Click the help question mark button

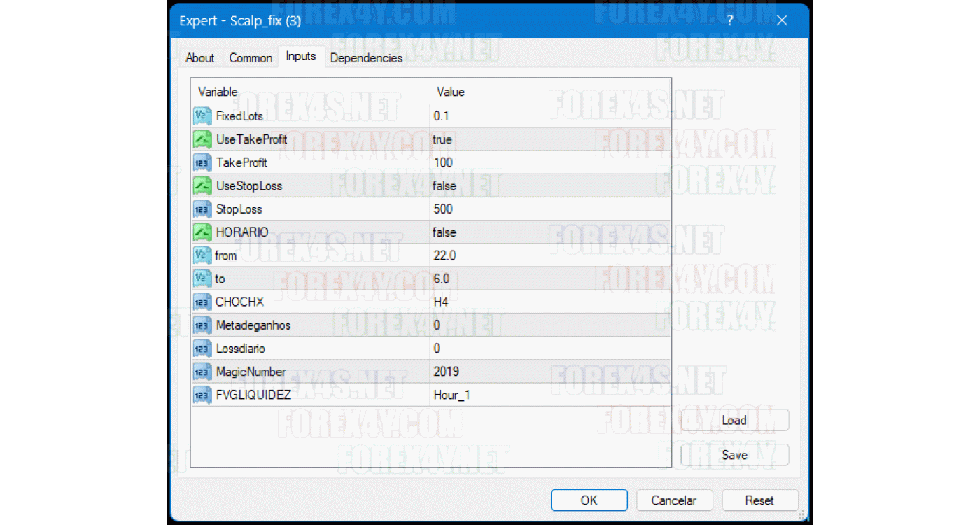pos(730,20)
